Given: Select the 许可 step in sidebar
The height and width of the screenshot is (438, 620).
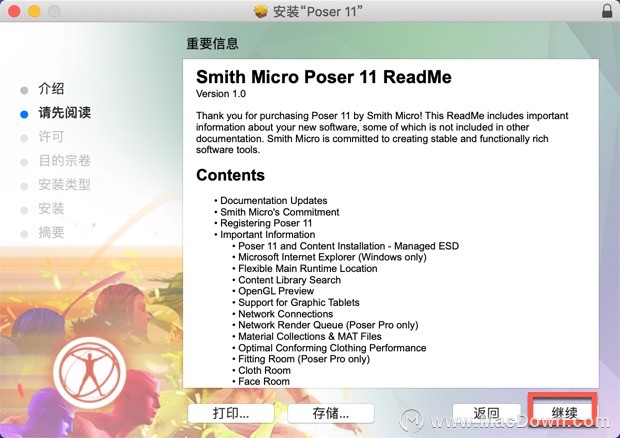Looking at the screenshot, I should (51, 137).
